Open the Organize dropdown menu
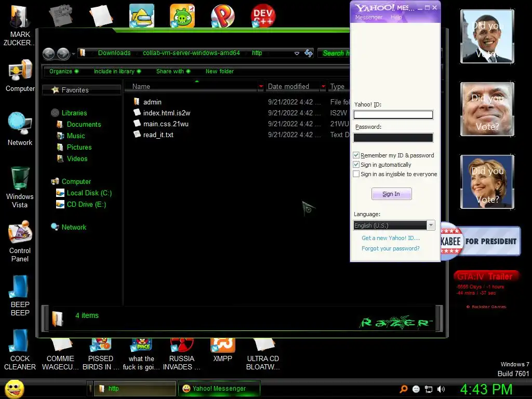 click(64, 71)
